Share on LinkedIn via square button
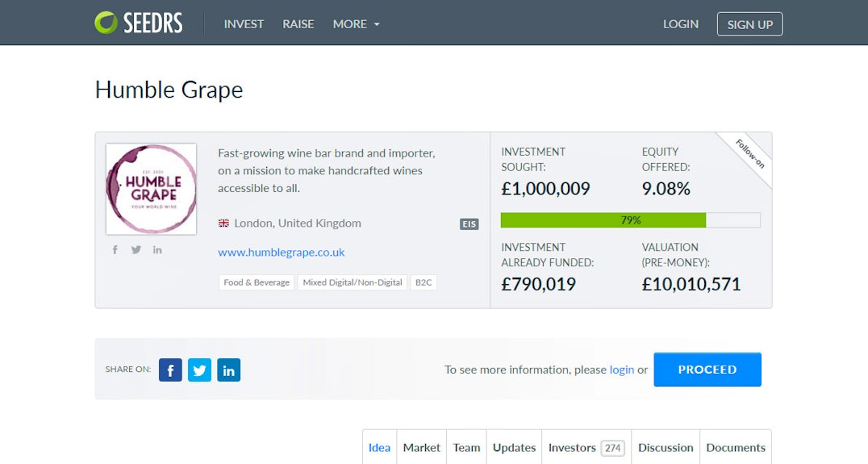Image resolution: width=868 pixels, height=464 pixels. [x=228, y=370]
